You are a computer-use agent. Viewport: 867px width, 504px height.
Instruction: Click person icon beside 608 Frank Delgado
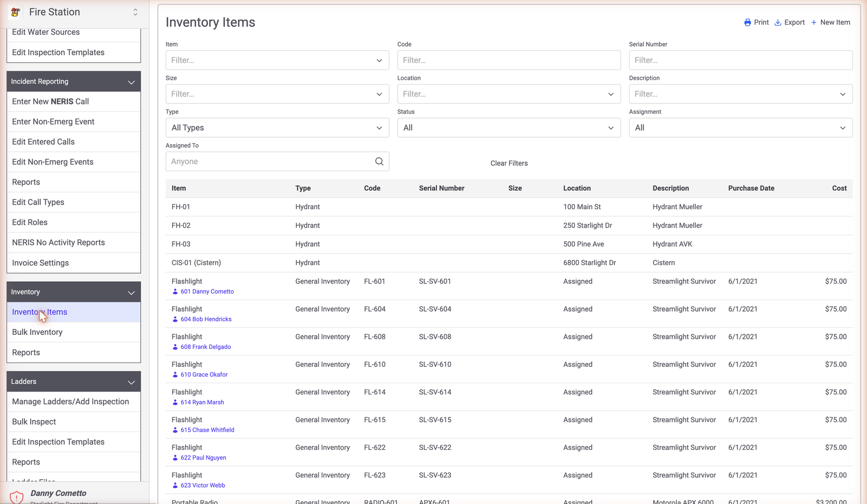click(175, 347)
